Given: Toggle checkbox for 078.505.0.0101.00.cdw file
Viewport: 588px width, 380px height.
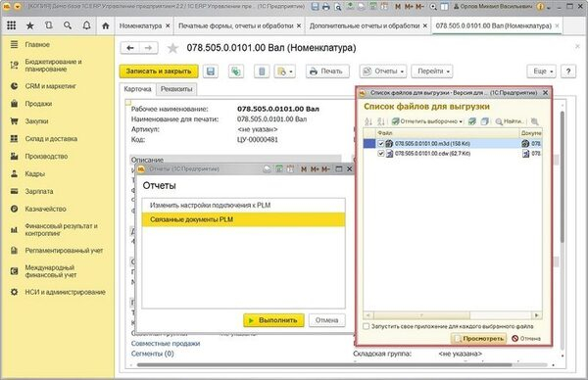Looking at the screenshot, I should click(x=381, y=154).
